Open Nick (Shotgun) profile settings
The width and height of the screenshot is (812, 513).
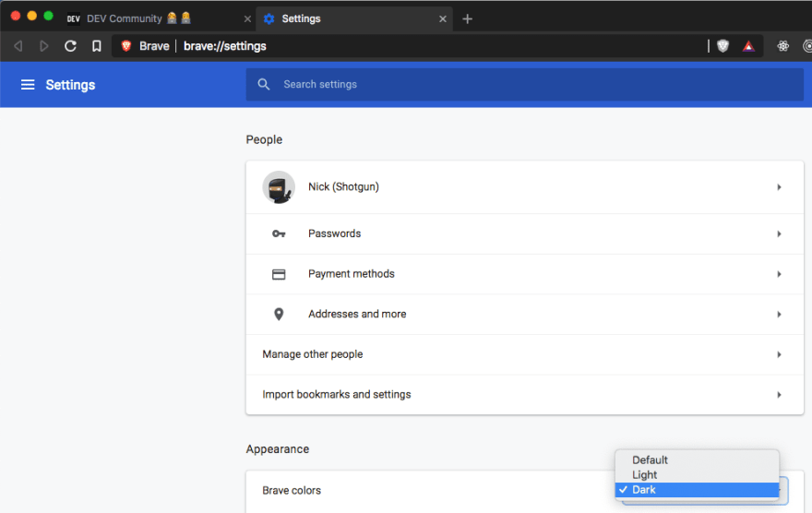pos(525,187)
